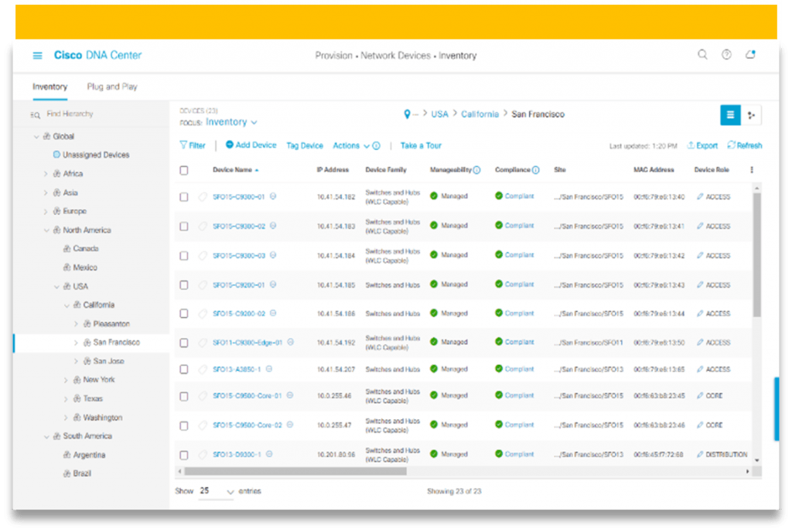Viewport: 792px width, 532px height.
Task: Select the checkbox for SFO15-C9300-01
Action: [183, 197]
